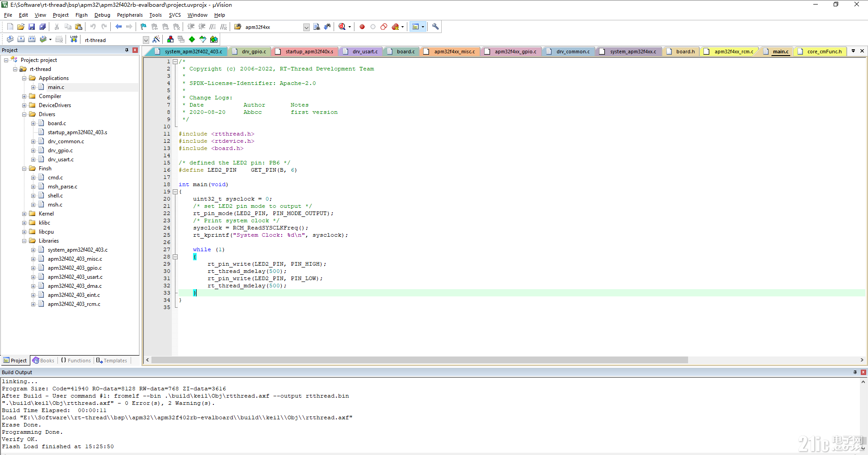Click the Open file folder icon
Image resolution: width=868 pixels, height=455 pixels.
21,27
